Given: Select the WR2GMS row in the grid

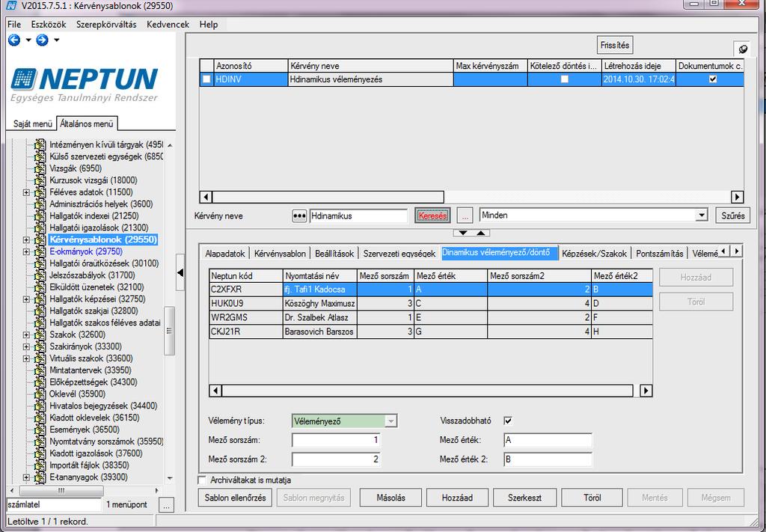Looking at the screenshot, I should (430, 317).
